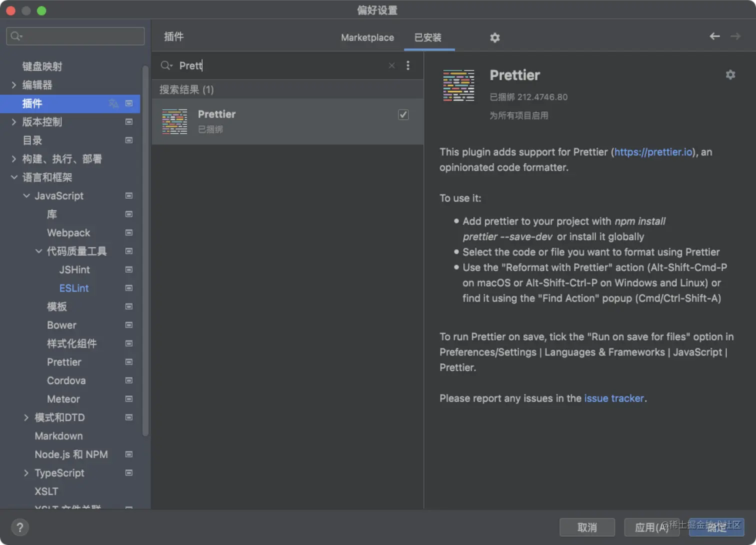756x545 pixels.
Task: Toggle the Prettier plugin enabled checkbox
Action: coord(403,115)
